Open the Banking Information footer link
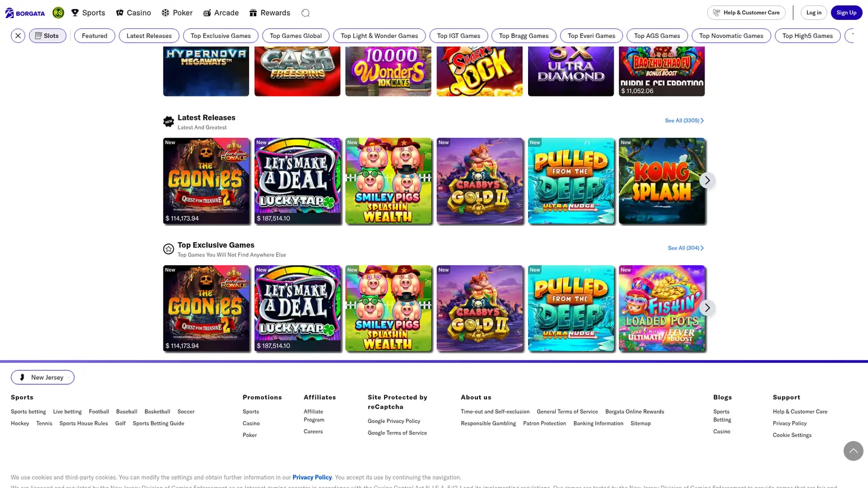The height and width of the screenshot is (488, 868). 599,424
